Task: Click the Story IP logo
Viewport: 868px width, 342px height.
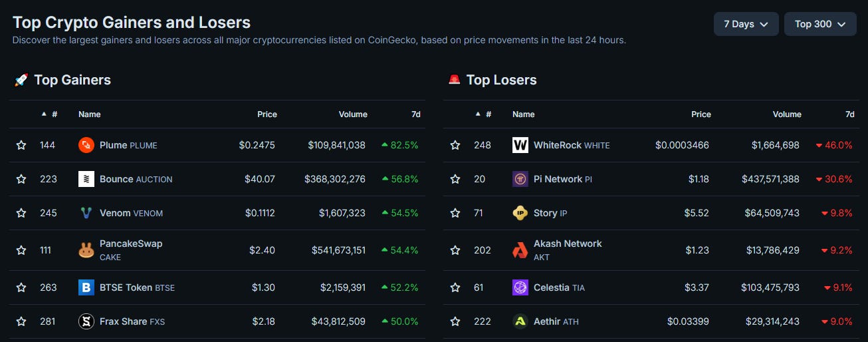Action: coord(520,213)
